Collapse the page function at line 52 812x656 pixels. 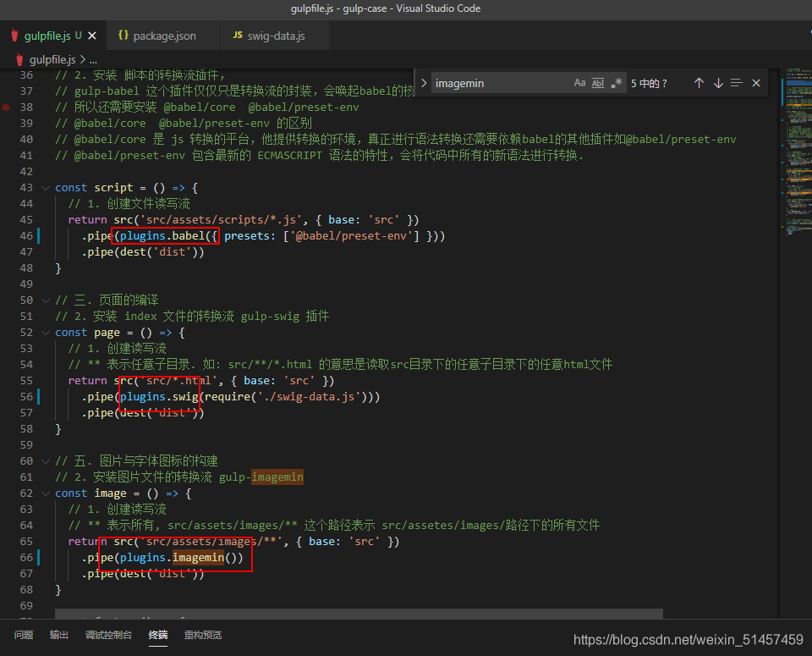[x=46, y=332]
